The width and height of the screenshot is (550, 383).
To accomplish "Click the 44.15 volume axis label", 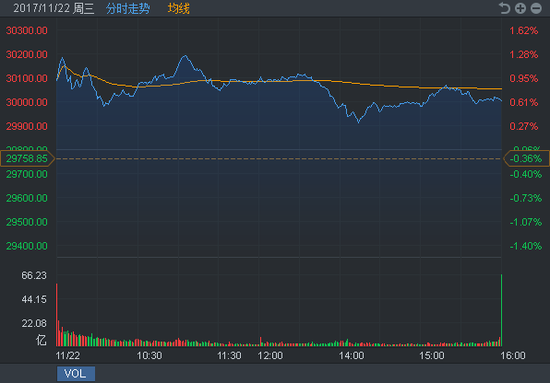I will [x=34, y=299].
